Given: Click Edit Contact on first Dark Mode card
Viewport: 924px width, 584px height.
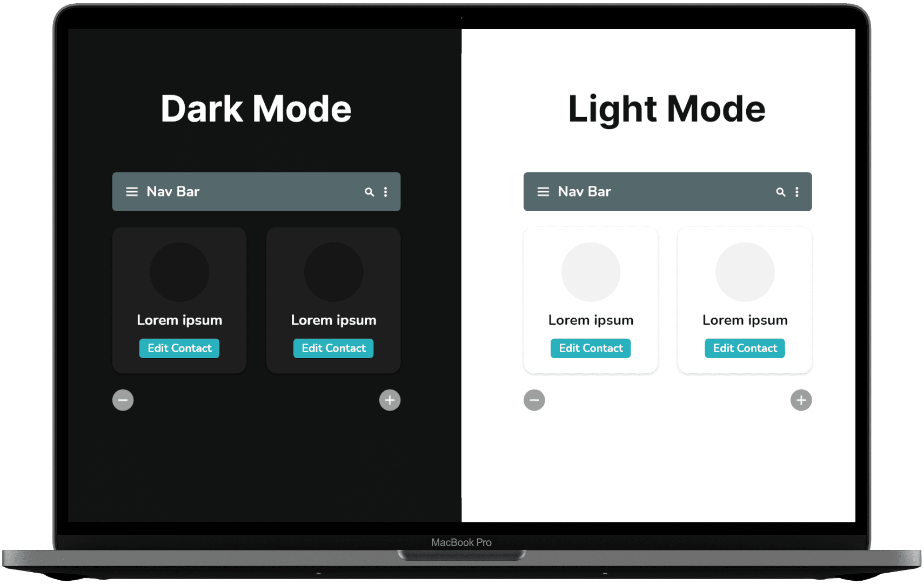Looking at the screenshot, I should pos(179,348).
